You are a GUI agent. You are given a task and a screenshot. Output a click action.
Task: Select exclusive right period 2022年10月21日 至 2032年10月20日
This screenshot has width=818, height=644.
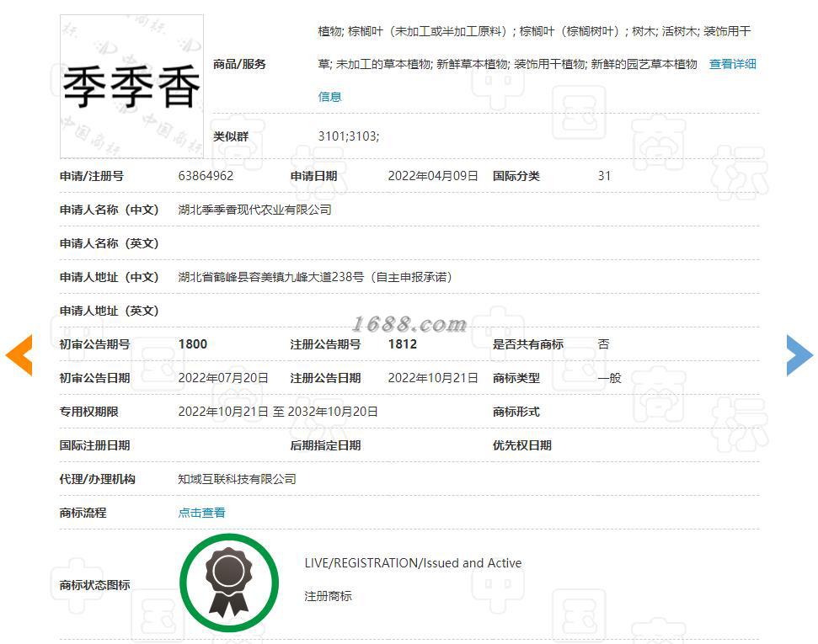(278, 412)
